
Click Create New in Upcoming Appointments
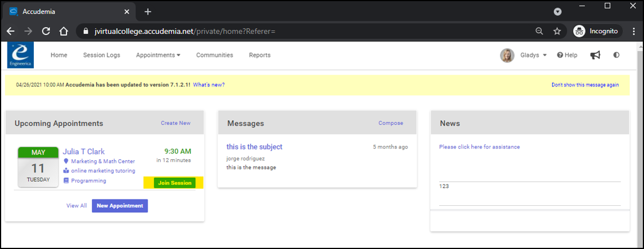[176, 123]
